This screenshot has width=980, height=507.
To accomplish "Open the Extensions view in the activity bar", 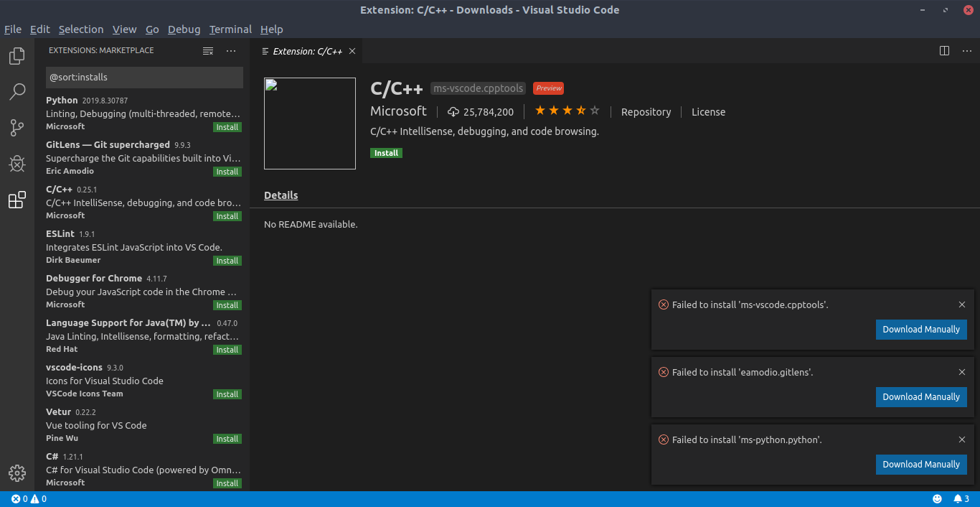I will tap(17, 200).
